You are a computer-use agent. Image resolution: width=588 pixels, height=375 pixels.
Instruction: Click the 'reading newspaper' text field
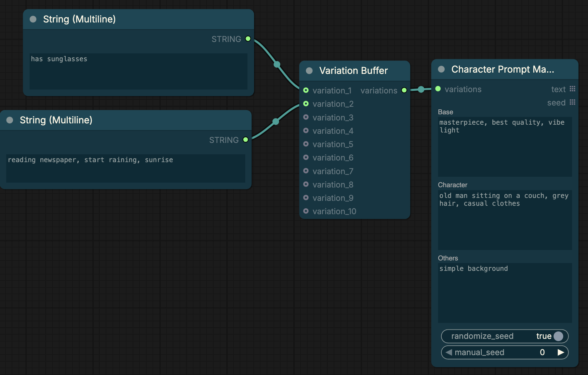tap(126, 168)
